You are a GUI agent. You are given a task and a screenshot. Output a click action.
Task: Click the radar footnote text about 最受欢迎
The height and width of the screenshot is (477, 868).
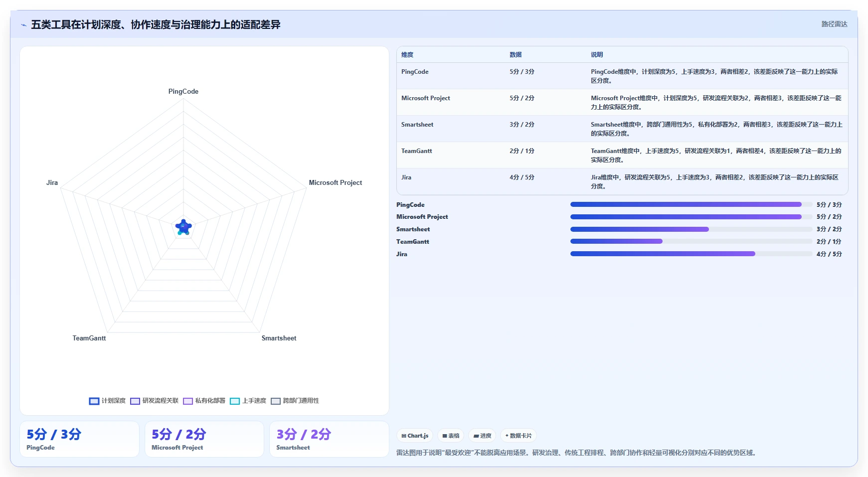tap(577, 453)
